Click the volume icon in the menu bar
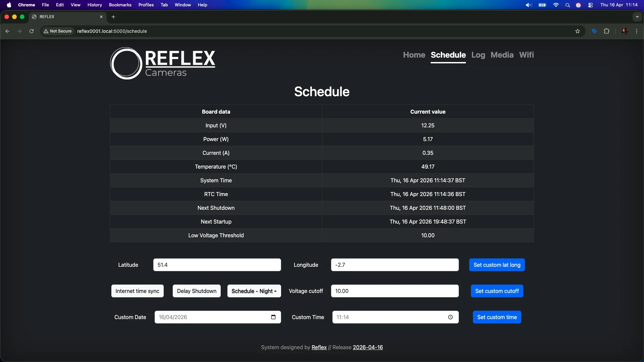Viewport: 644px width, 362px height. [529, 5]
